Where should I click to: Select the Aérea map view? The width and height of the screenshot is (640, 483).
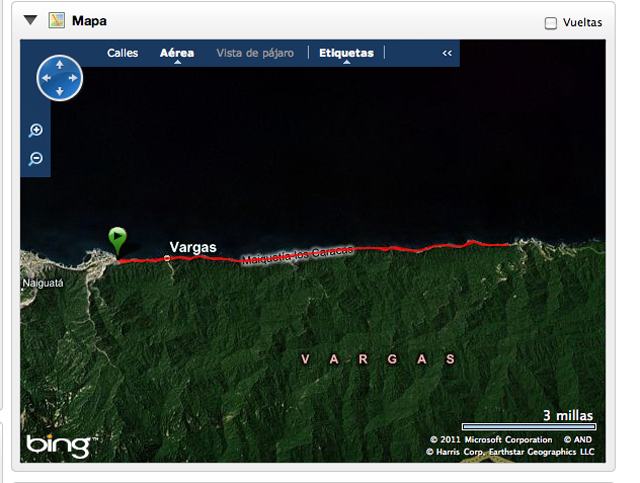coord(177,53)
